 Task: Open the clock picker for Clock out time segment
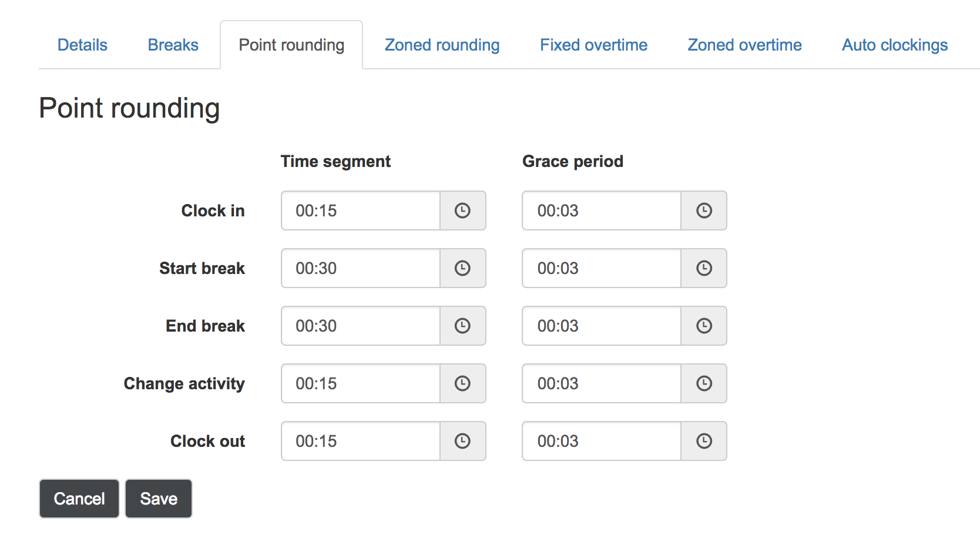[462, 441]
